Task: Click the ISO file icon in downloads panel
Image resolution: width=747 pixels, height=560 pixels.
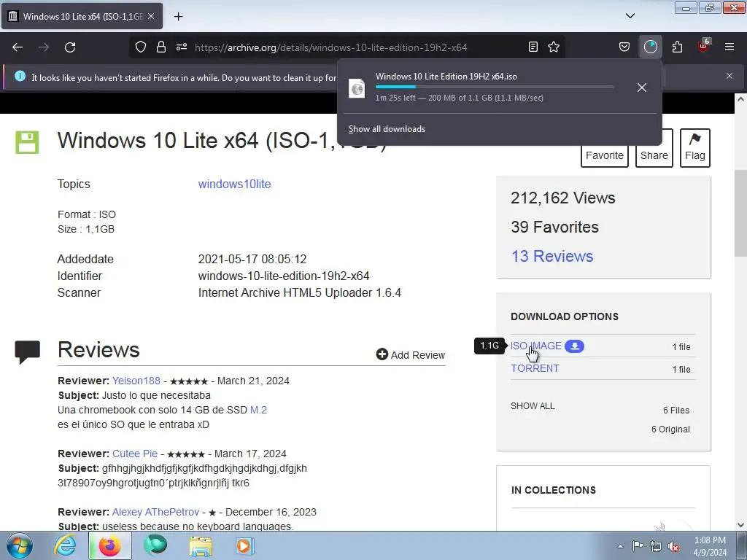Action: tap(357, 88)
